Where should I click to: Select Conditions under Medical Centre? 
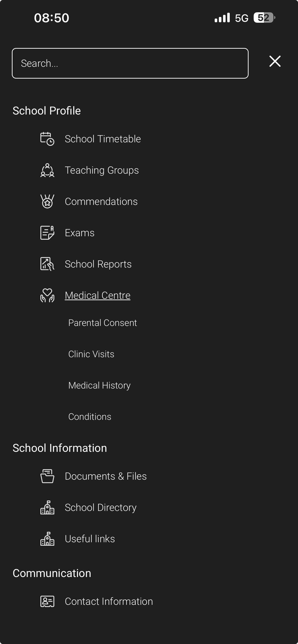pyautogui.click(x=90, y=417)
